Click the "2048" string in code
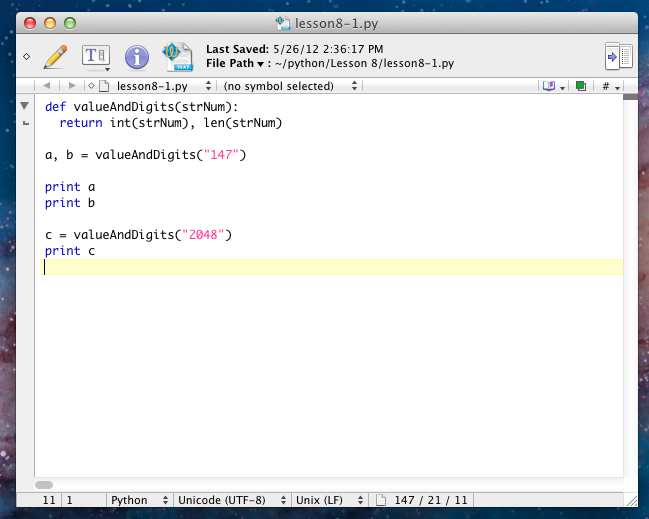This screenshot has height=519, width=649. (x=203, y=235)
